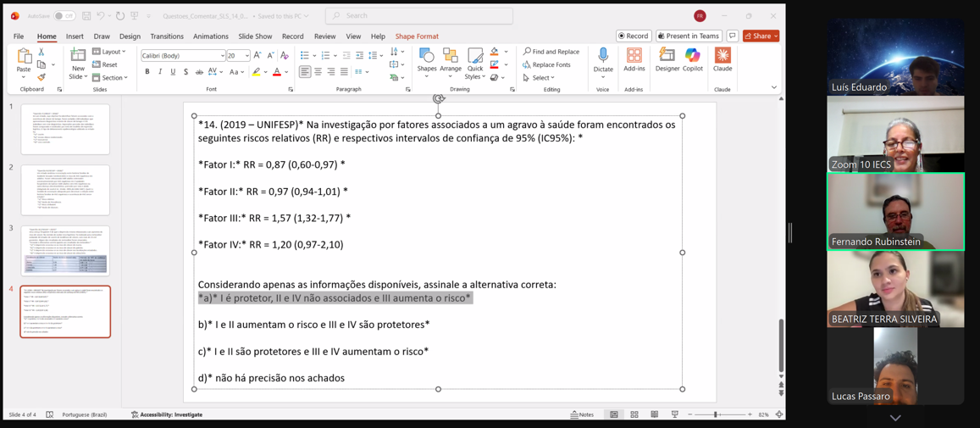Viewport: 980px width, 428px height.
Task: Open font name combo box dropdown
Action: click(221, 55)
